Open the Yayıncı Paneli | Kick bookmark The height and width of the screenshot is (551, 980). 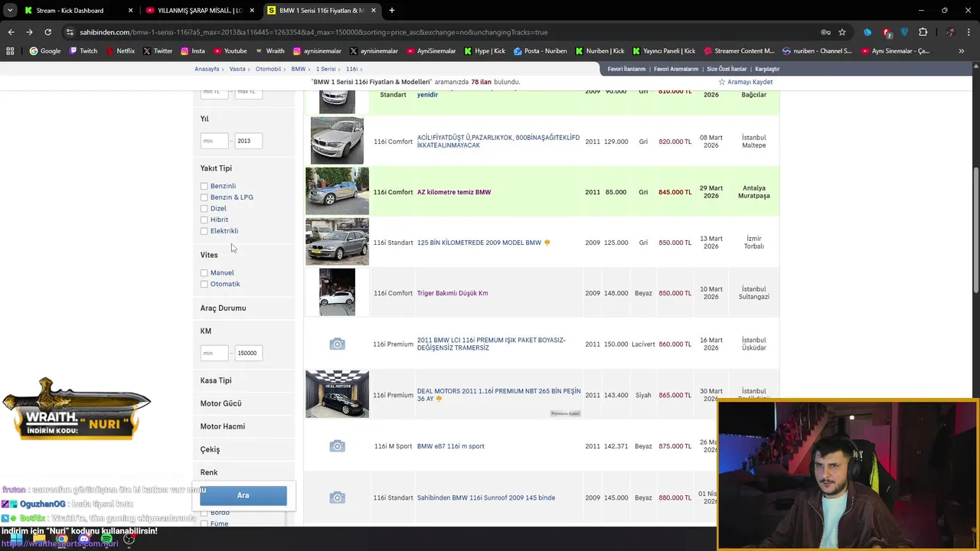pyautogui.click(x=662, y=51)
